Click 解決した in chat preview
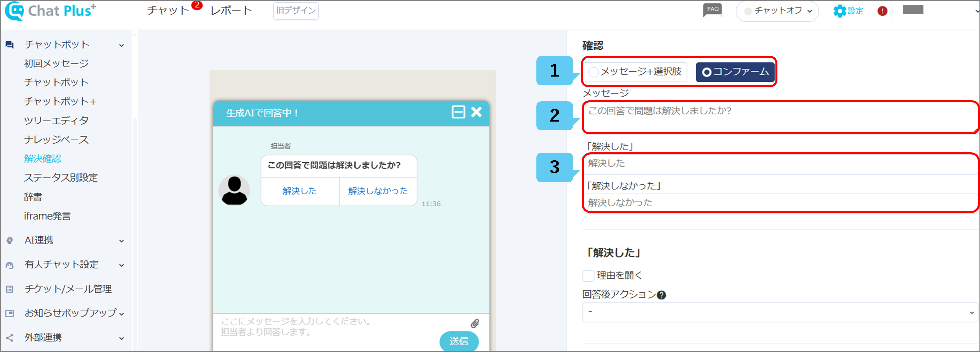Viewport: 980px width, 352px height. point(300,191)
